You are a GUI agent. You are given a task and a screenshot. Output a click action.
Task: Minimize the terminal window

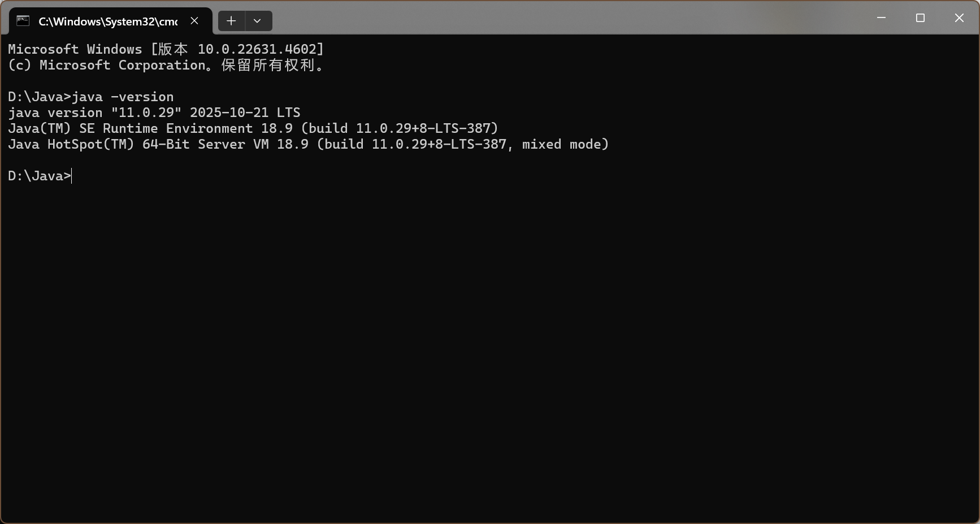881,18
